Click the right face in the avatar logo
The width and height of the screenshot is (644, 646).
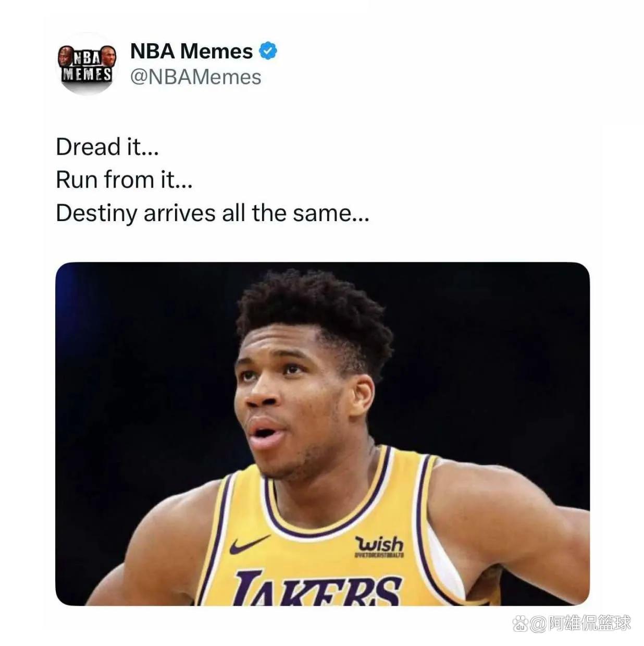click(x=108, y=55)
